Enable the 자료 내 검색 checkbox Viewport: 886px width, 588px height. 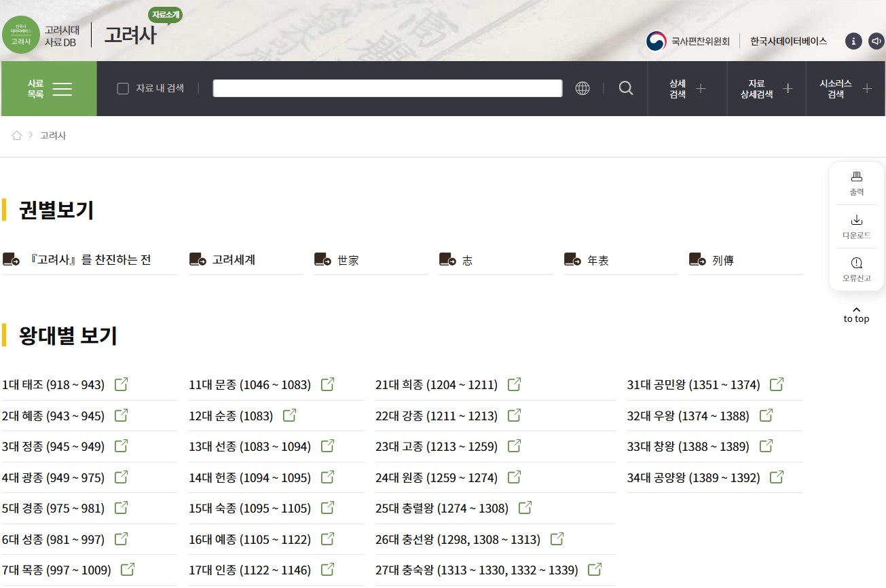[123, 88]
